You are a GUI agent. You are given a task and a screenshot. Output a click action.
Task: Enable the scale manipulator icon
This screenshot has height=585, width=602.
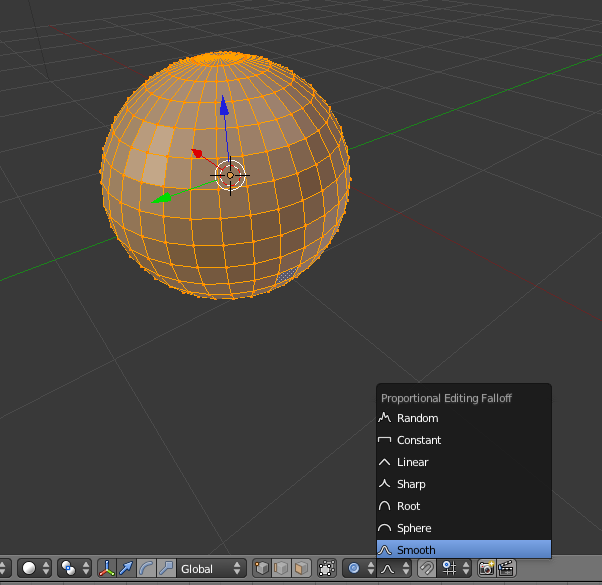pyautogui.click(x=164, y=569)
